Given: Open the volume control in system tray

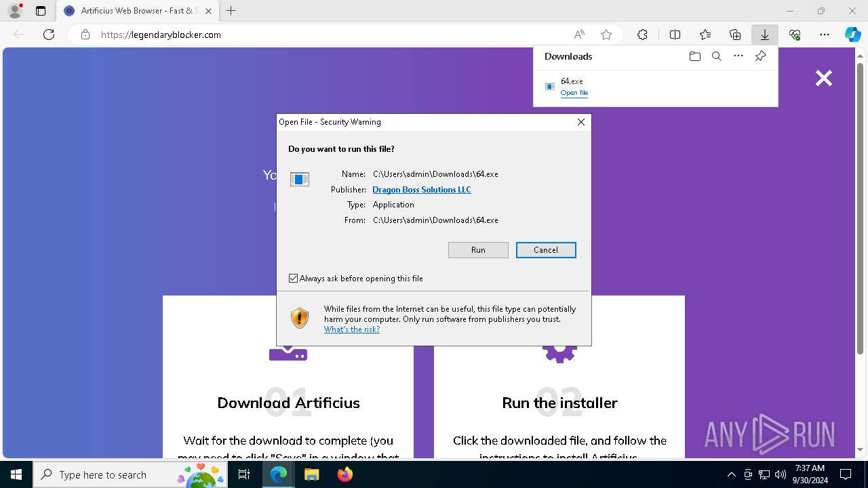Looking at the screenshot, I should click(x=781, y=474).
